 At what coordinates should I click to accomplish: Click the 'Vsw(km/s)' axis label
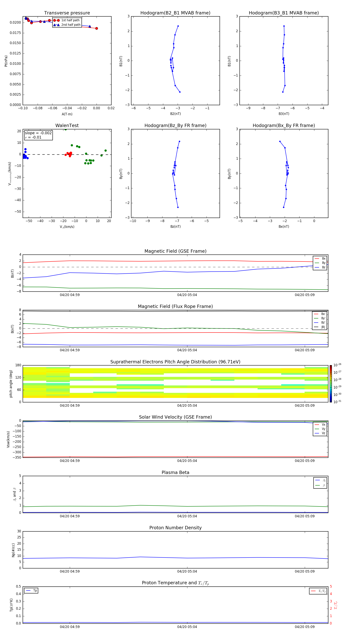8,439
